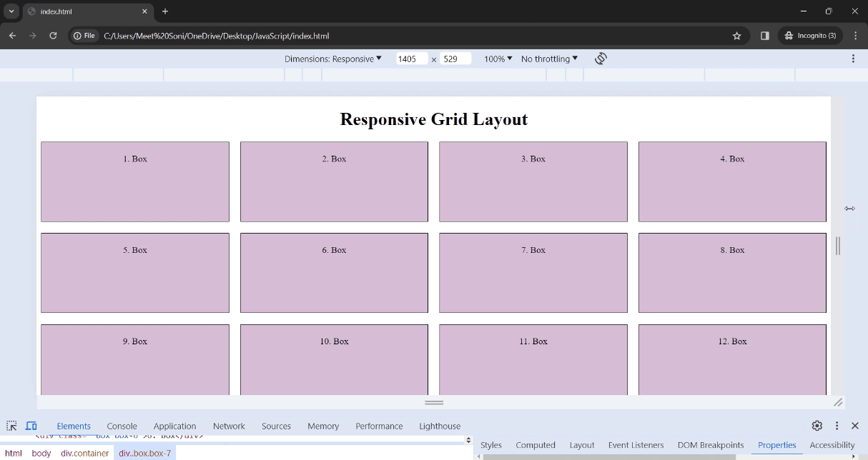Viewport: 868px width, 460px height.
Task: Open the tab search chevron
Action: tap(11, 11)
